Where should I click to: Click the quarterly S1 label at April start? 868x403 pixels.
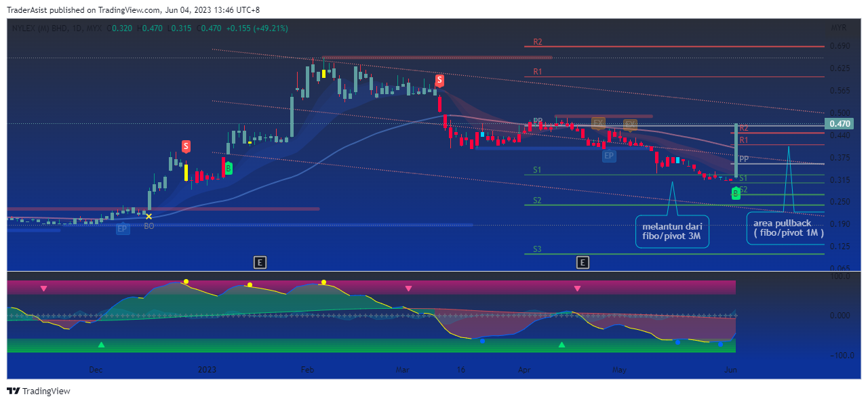[x=537, y=170]
